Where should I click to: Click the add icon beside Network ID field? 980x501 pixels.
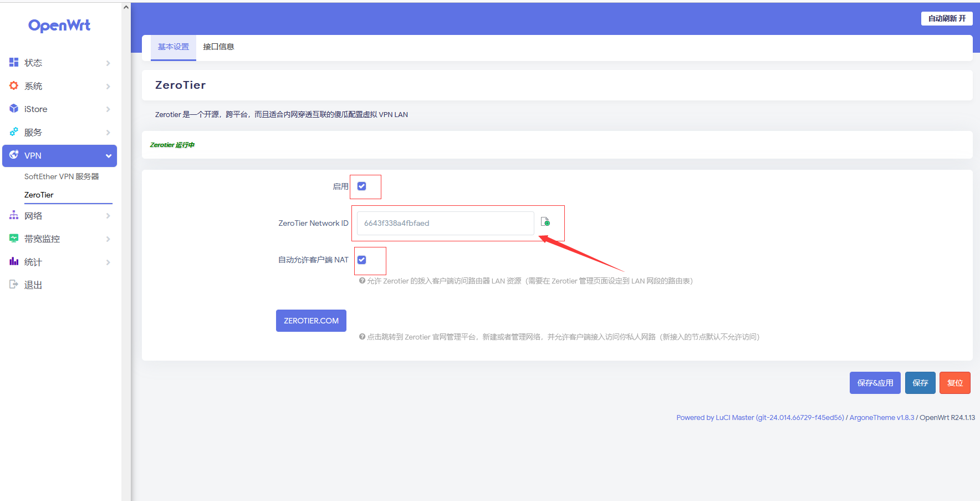pyautogui.click(x=545, y=222)
